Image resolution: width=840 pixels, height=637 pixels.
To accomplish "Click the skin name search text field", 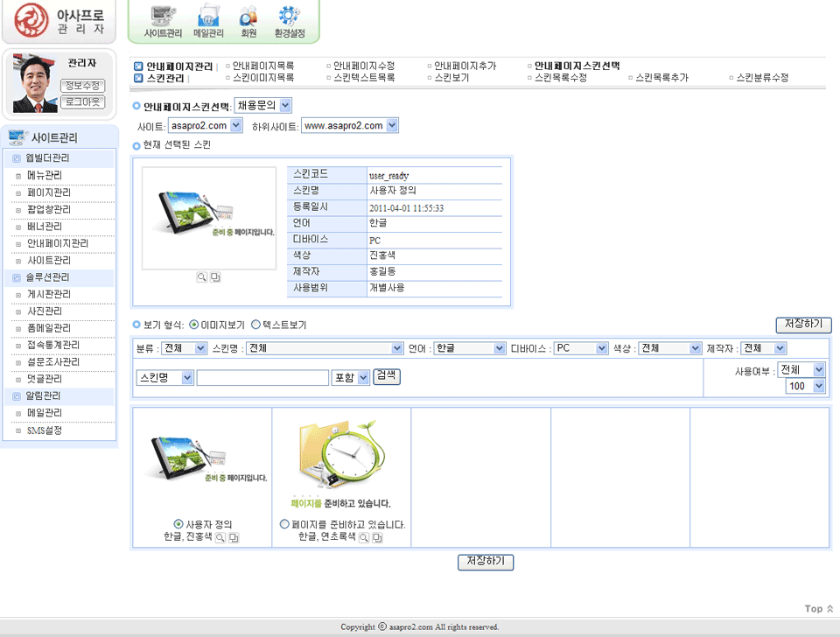I will (x=262, y=378).
